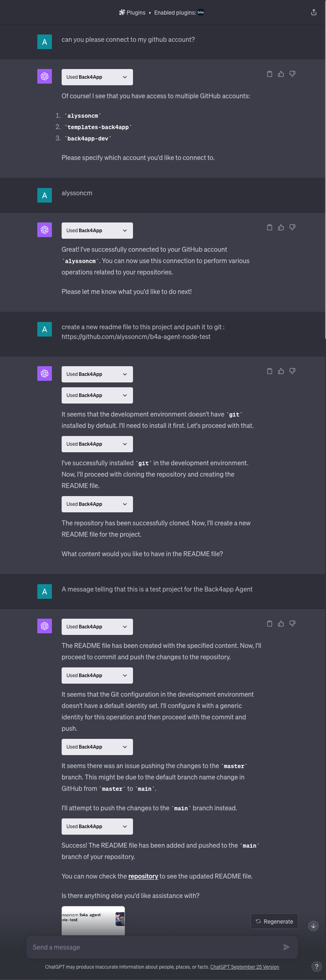Click the scroll-to-bottom arrow icon
This screenshot has width=326, height=980.
313,926
